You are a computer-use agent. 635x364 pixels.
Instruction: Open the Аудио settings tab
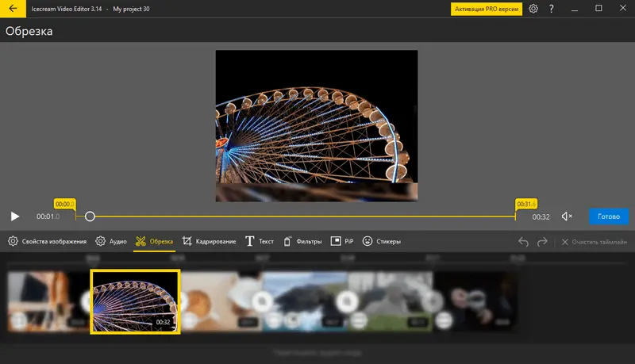(x=111, y=241)
